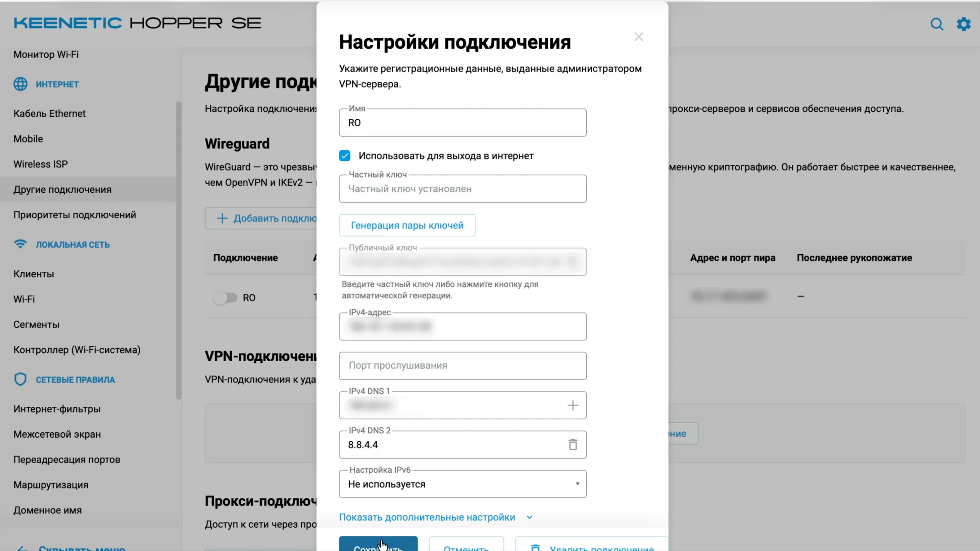This screenshot has height=551, width=980.
Task: Click Адрес и порт пира column header
Action: [x=733, y=258]
